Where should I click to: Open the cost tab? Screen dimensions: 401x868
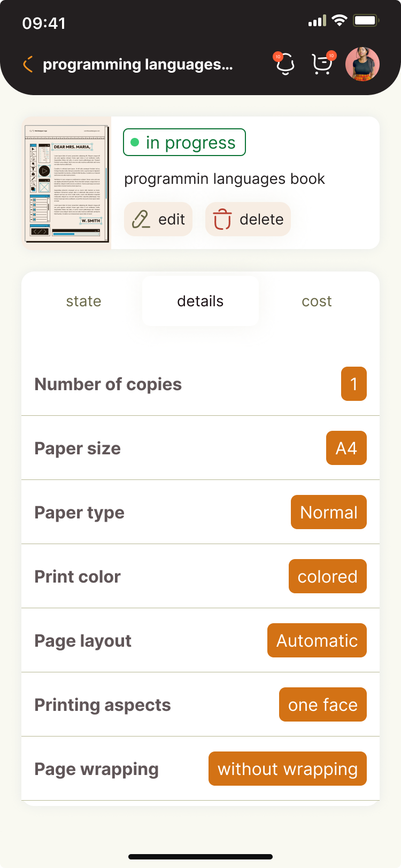click(x=317, y=301)
